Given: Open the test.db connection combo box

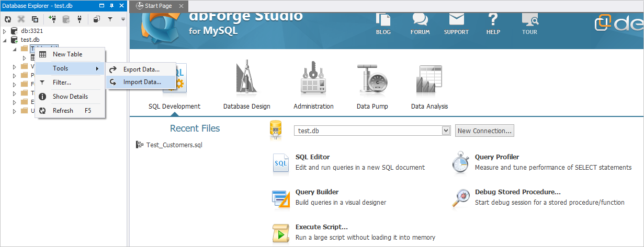Looking at the screenshot, I should [x=372, y=131].
